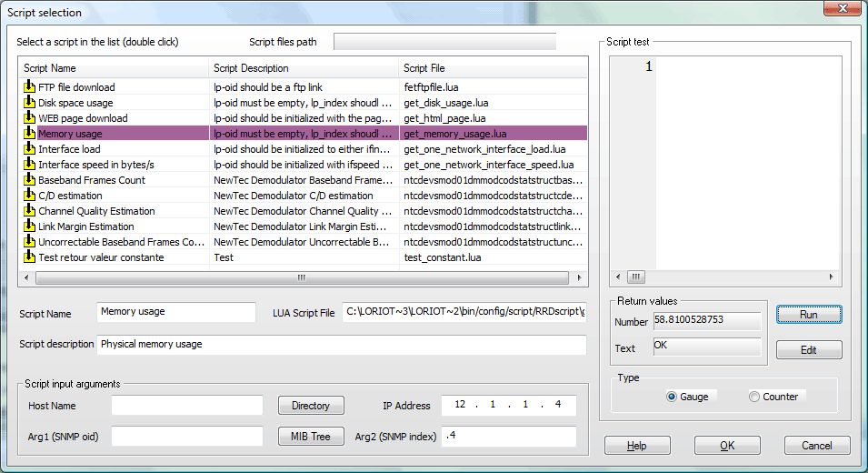Screen dimensions: 868x473
Task: Click the Help button
Action: coord(637,446)
